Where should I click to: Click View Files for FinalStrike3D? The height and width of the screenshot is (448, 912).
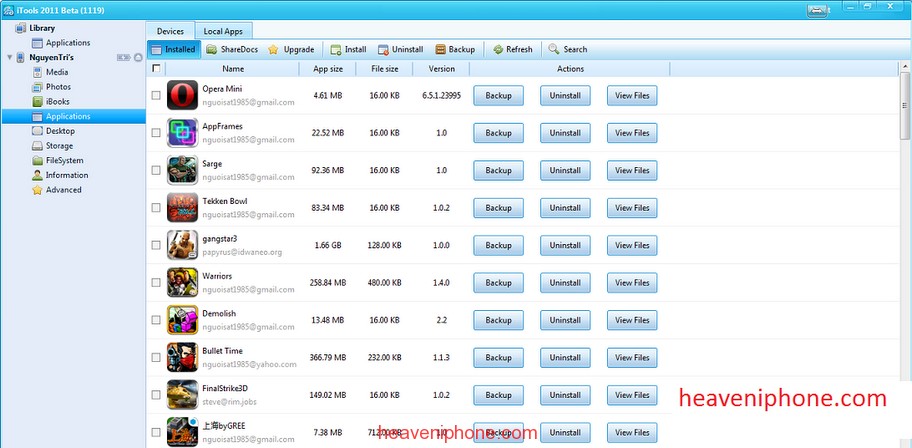(632, 394)
